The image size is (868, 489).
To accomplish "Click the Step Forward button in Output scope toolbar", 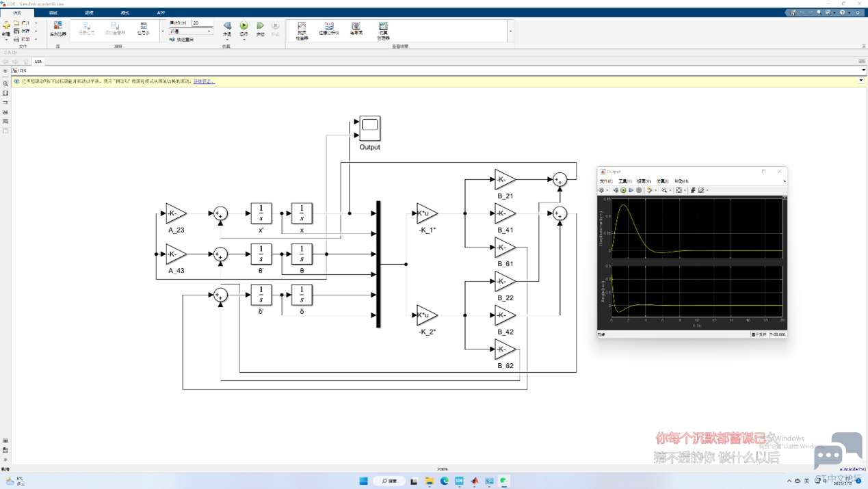I will pos(631,190).
